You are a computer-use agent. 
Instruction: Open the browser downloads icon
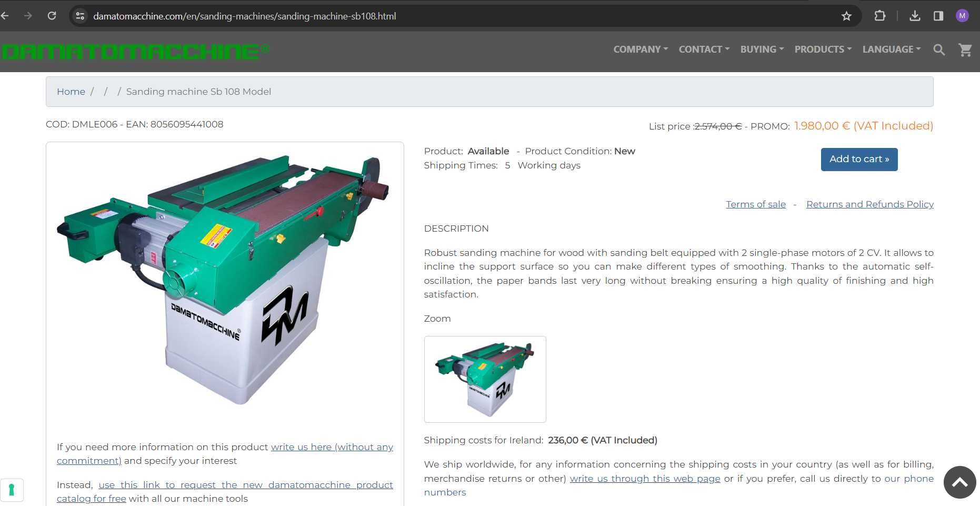915,16
